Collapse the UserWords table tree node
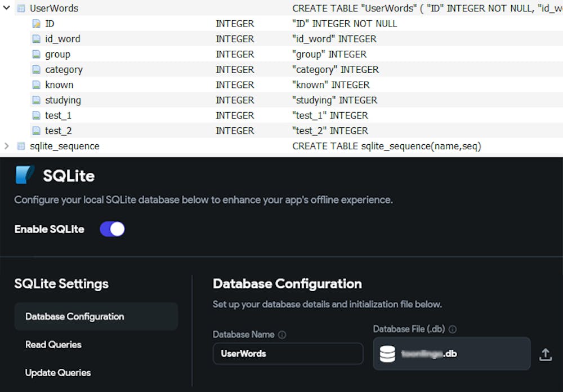Screen dimensions: 563x392 pyautogui.click(x=6, y=8)
